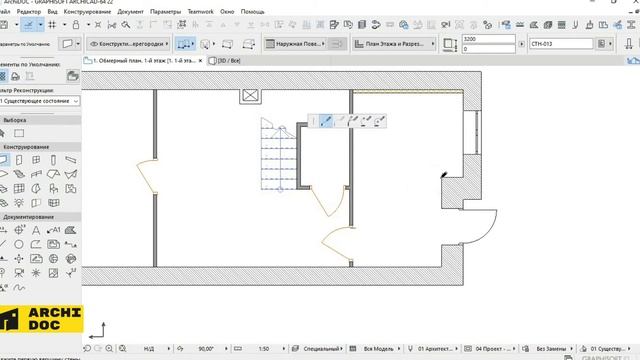Open the Наружная Пове... structure dropdown
Viewport: 640px width, 360px height.
tap(295, 44)
